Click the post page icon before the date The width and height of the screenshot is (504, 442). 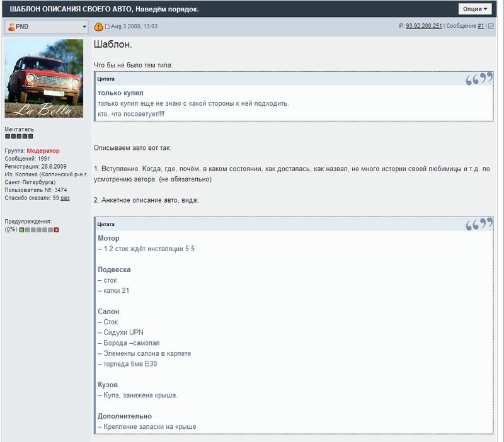pos(107,26)
